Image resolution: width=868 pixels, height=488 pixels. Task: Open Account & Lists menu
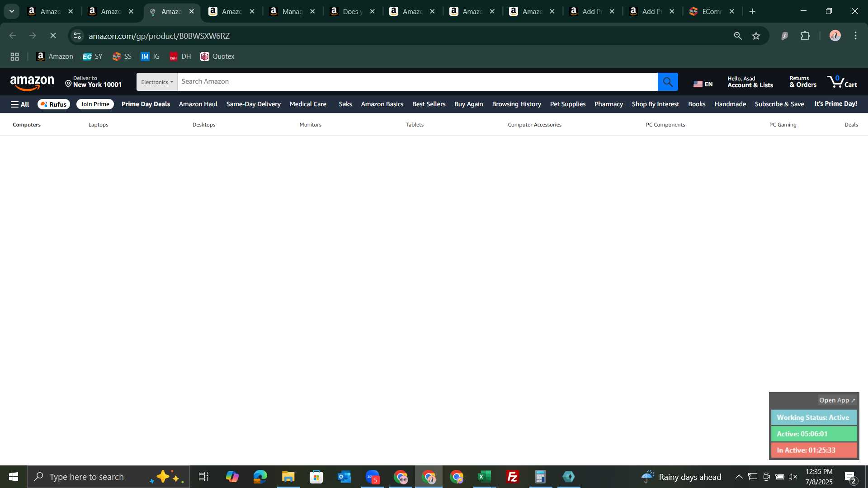[750, 82]
